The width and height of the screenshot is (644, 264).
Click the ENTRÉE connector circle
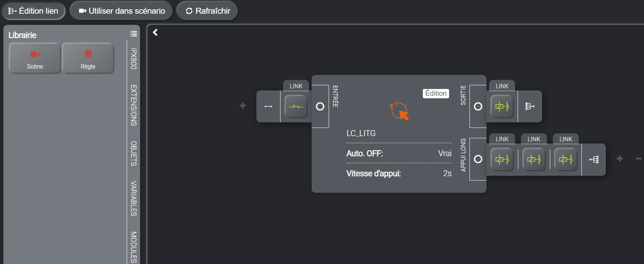(320, 106)
